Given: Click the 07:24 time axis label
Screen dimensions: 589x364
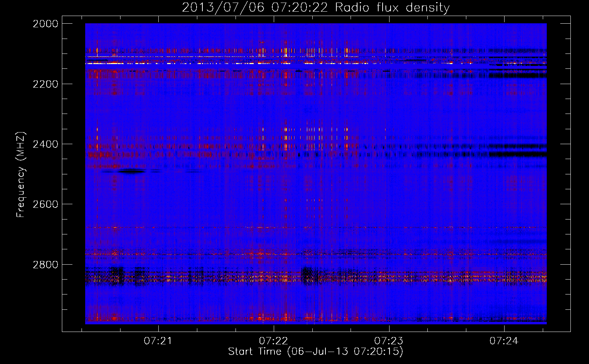Looking at the screenshot, I should click(504, 341).
